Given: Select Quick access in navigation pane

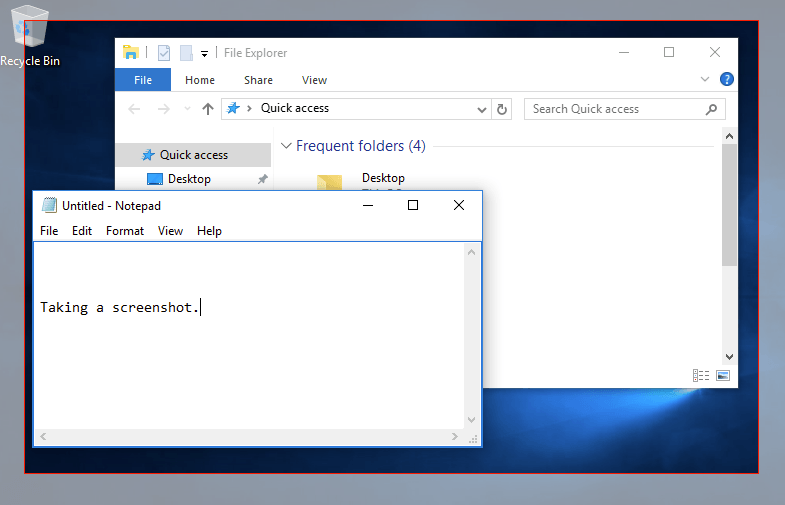Looking at the screenshot, I should (193, 155).
